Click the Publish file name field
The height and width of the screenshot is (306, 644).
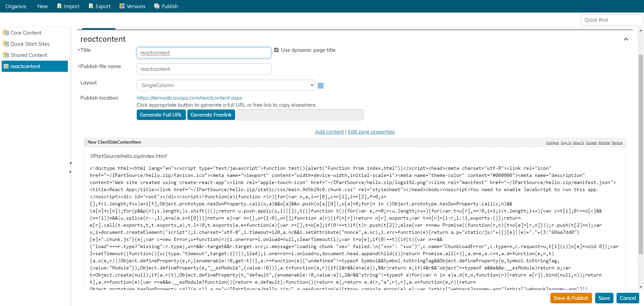coord(204,69)
